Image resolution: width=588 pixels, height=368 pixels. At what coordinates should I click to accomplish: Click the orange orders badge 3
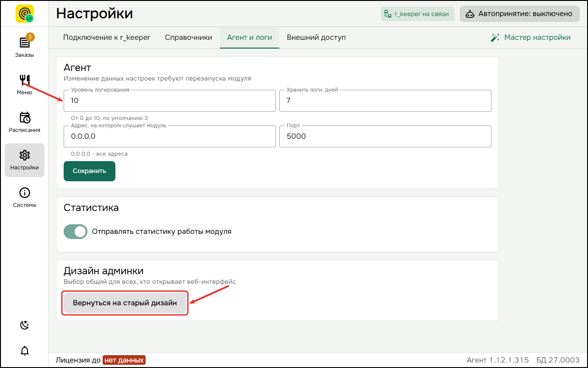tap(30, 37)
